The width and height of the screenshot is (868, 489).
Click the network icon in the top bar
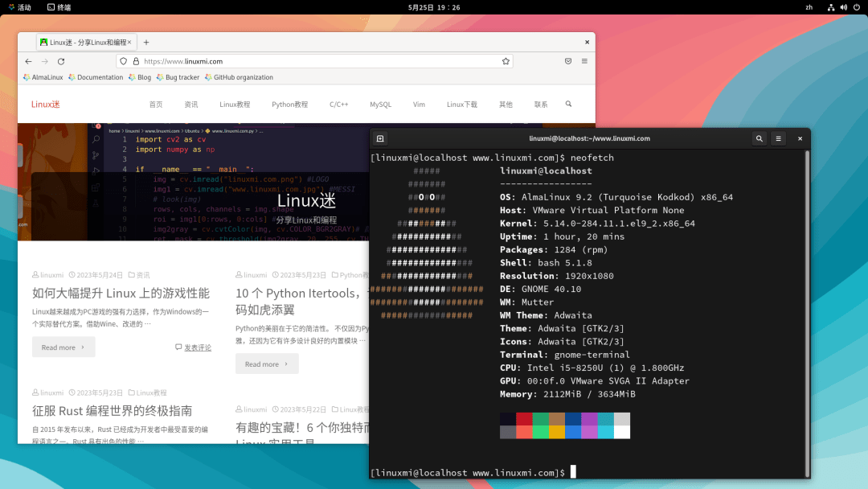831,7
